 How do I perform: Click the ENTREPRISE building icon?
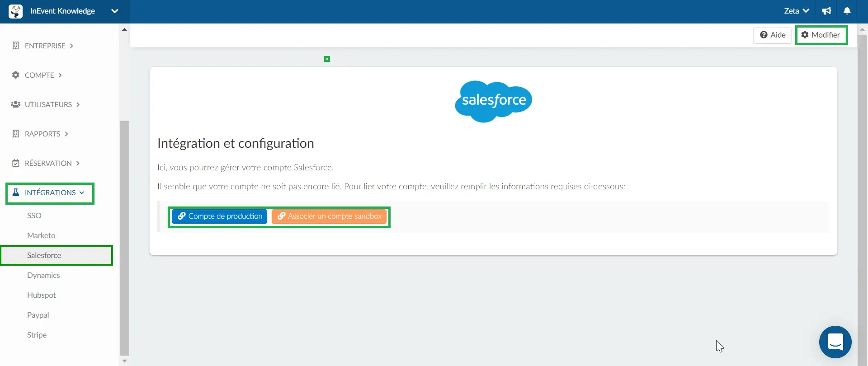[16, 46]
